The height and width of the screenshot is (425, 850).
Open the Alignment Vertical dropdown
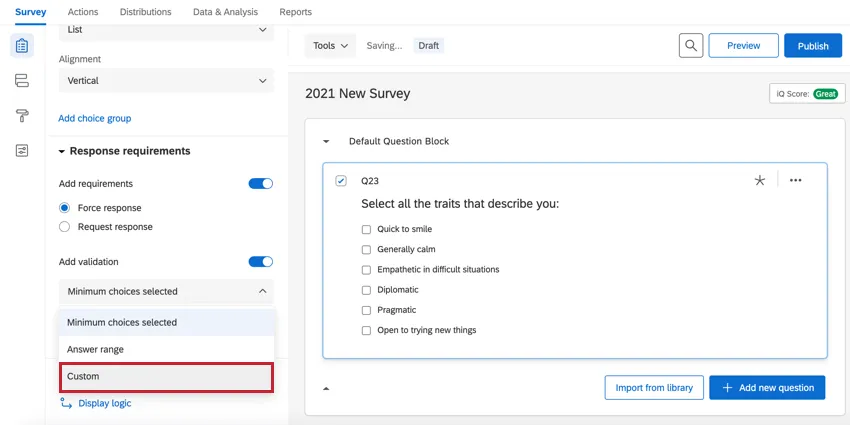[165, 80]
